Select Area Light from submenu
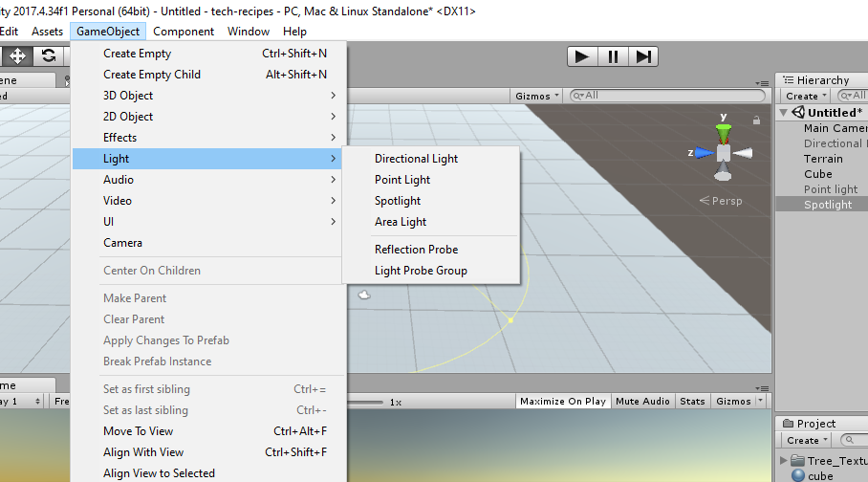The height and width of the screenshot is (482, 868). click(x=431, y=222)
